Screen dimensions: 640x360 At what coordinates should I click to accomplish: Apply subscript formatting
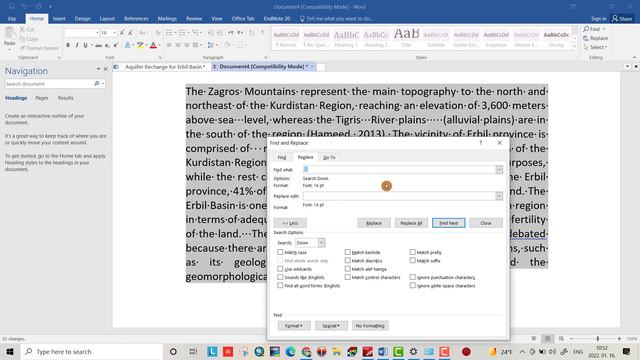tap(107, 45)
